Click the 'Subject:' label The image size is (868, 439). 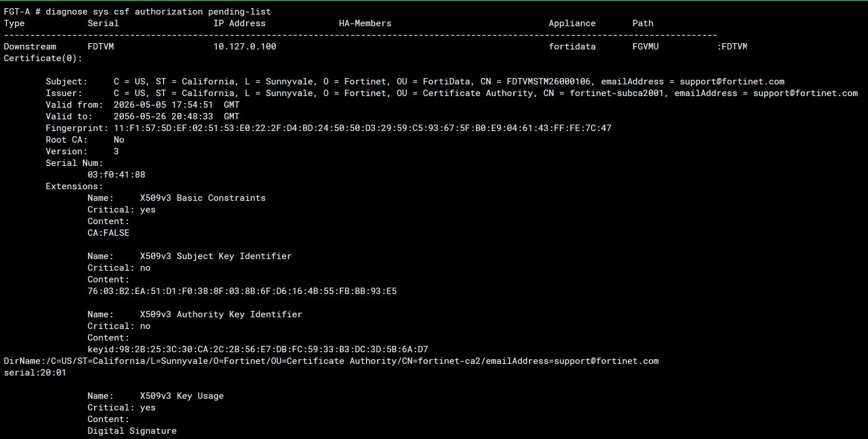[x=67, y=82]
